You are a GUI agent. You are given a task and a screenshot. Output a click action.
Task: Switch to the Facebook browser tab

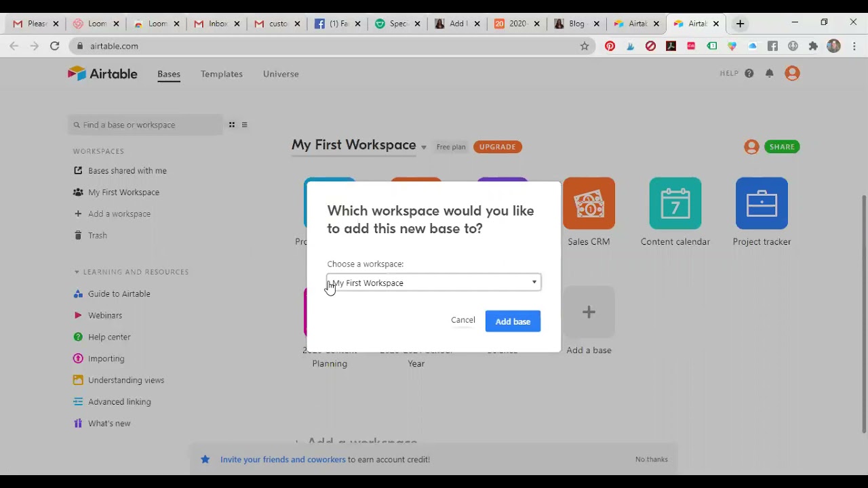pos(338,24)
